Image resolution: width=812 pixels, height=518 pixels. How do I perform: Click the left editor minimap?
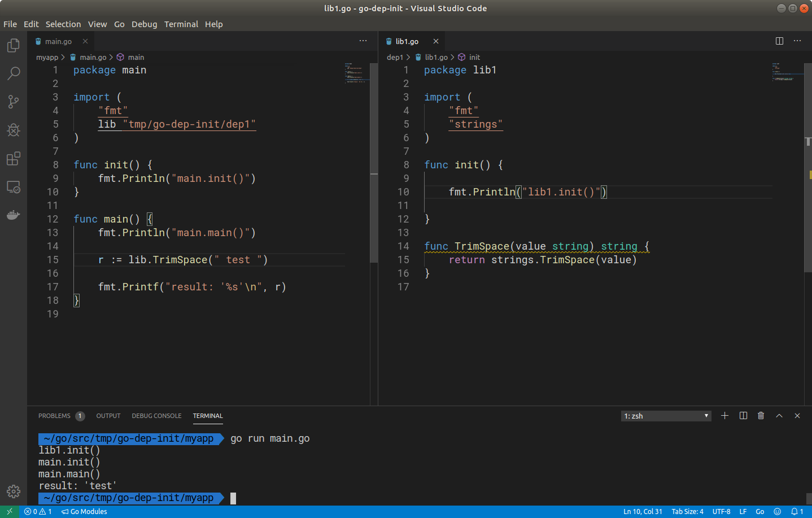(x=357, y=74)
